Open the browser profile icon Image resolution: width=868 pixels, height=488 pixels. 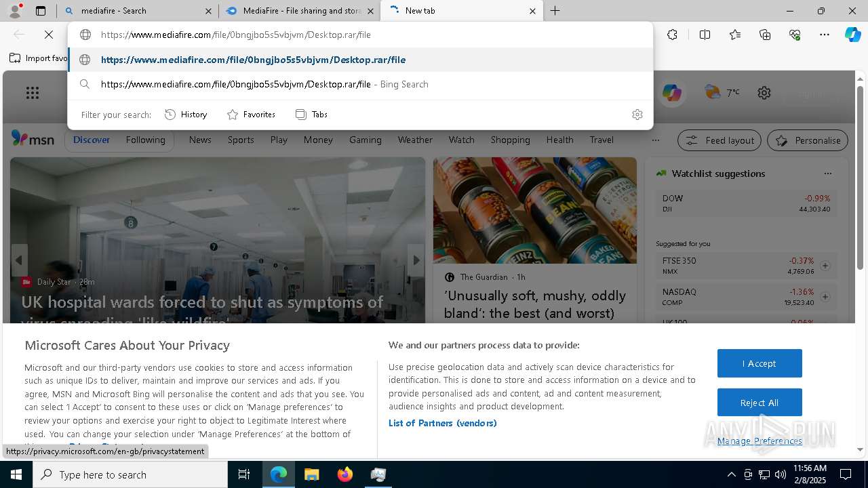tap(15, 11)
